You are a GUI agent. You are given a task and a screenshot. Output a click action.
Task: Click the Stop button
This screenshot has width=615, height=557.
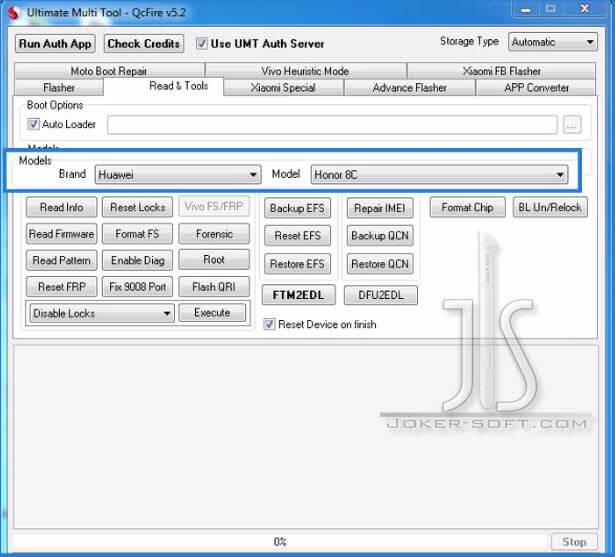[574, 542]
